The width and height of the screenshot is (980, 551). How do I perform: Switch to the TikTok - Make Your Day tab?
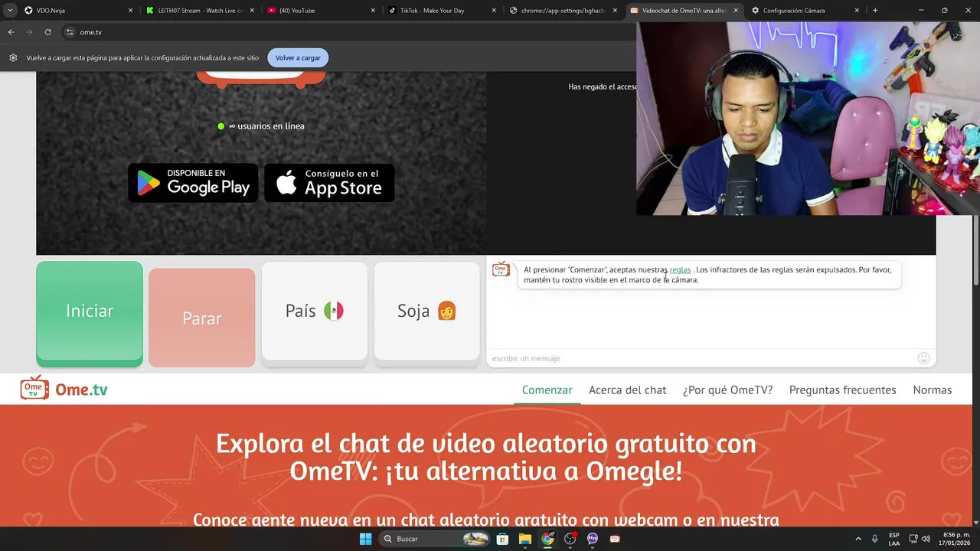pyautogui.click(x=438, y=11)
